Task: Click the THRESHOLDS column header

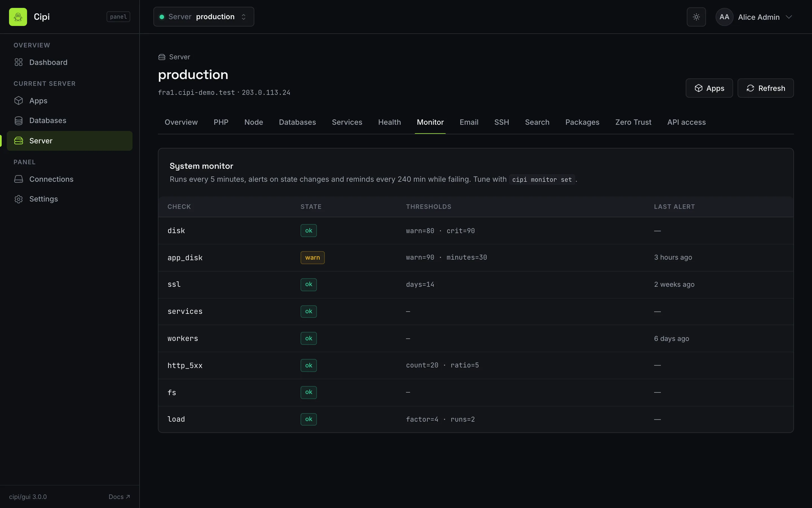Action: (x=429, y=207)
